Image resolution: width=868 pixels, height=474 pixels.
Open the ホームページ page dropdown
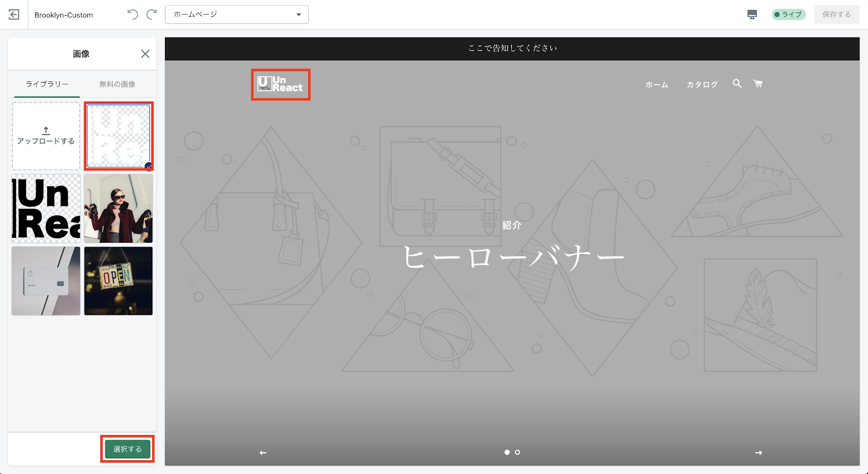[237, 15]
